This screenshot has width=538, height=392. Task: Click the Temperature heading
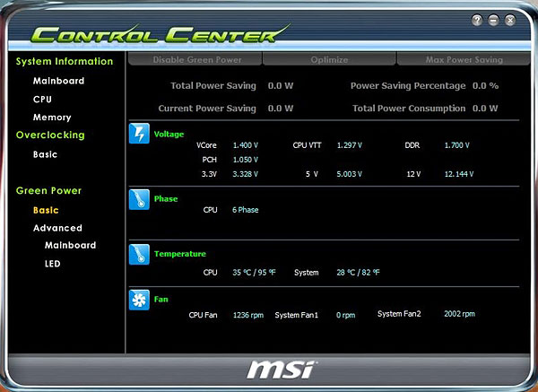click(x=180, y=254)
